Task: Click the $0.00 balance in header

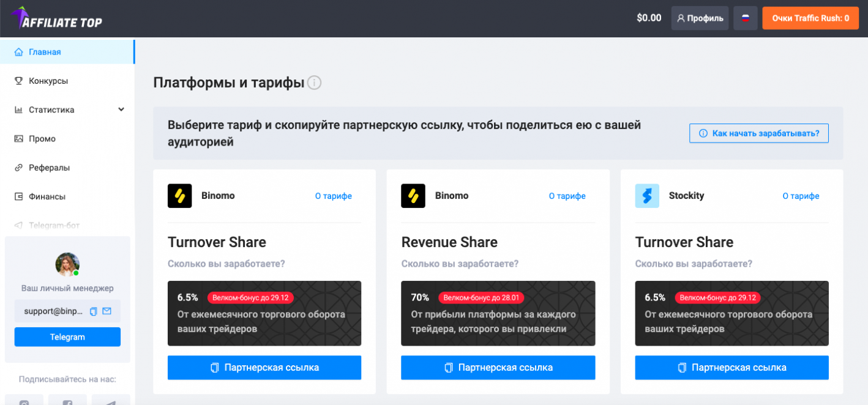Action: point(649,18)
